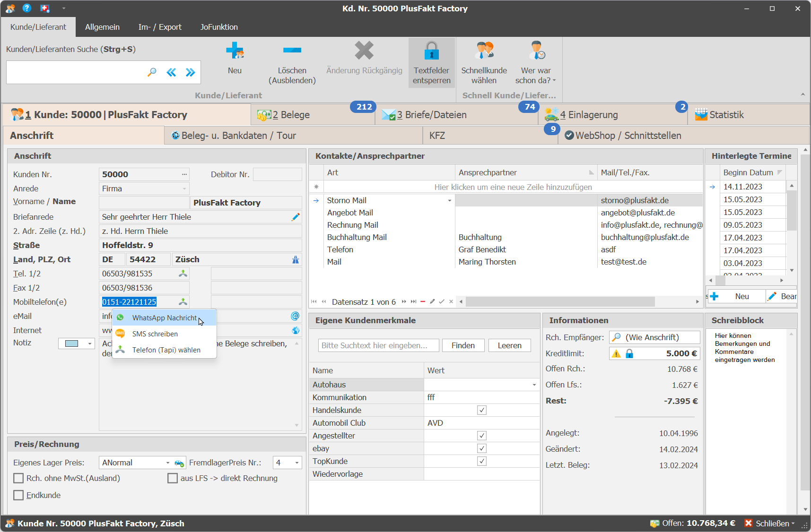Choose Telefon (Tapi) wählen from popup menu
Screen dimensions: 811x532
(x=164, y=350)
